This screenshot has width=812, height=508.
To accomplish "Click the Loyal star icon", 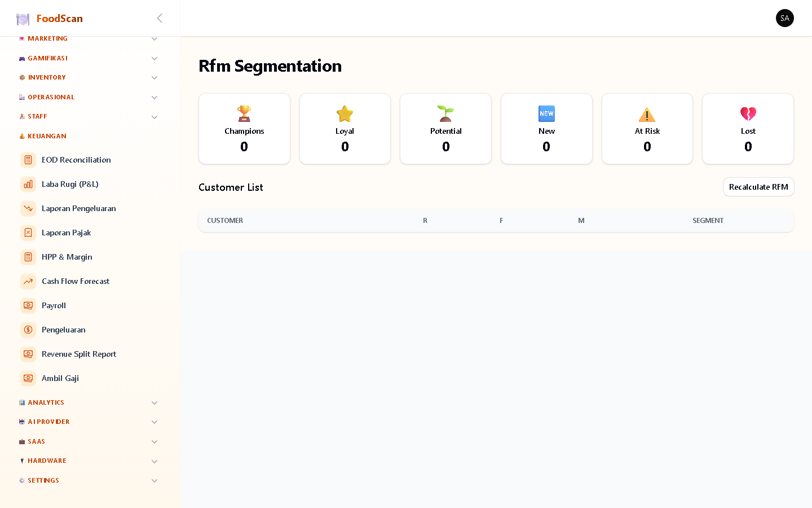I will 345,113.
